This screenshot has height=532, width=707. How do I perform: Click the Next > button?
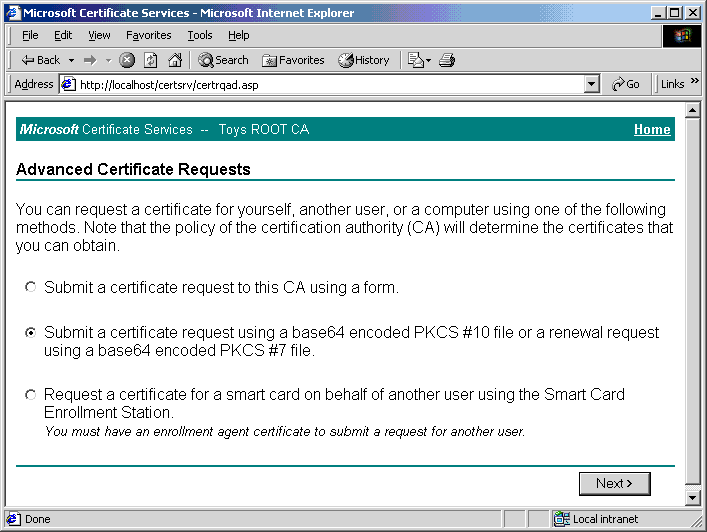615,484
